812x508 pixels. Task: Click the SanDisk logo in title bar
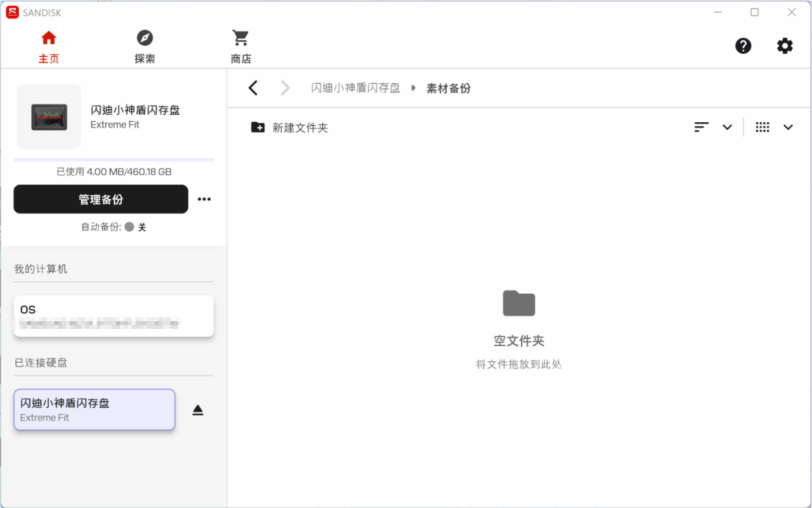(12, 12)
